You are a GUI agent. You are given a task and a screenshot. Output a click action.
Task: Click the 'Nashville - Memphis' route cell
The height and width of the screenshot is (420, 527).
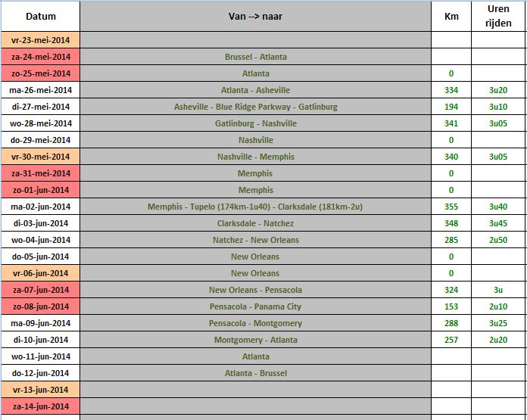tap(255, 157)
